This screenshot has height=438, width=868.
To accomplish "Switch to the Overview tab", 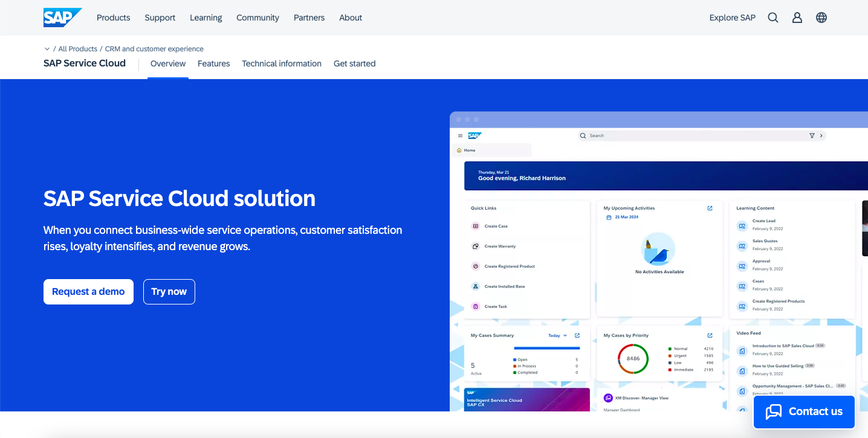I will coord(168,63).
